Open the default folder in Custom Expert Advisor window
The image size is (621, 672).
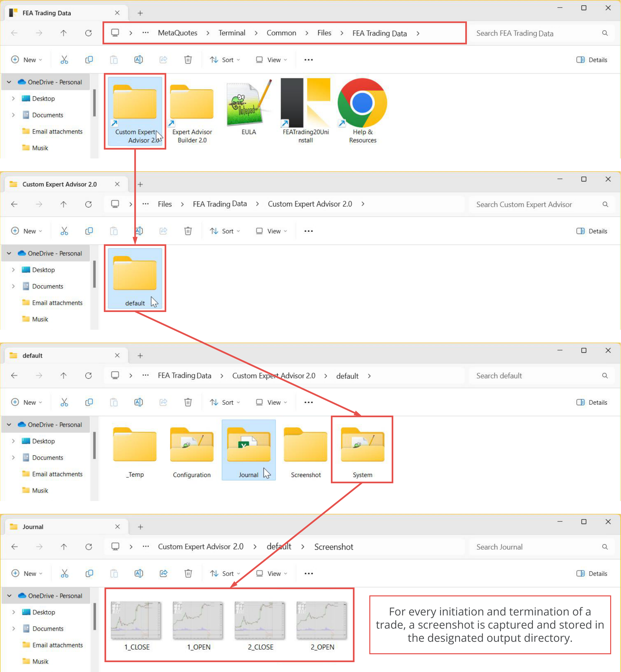[x=135, y=279]
